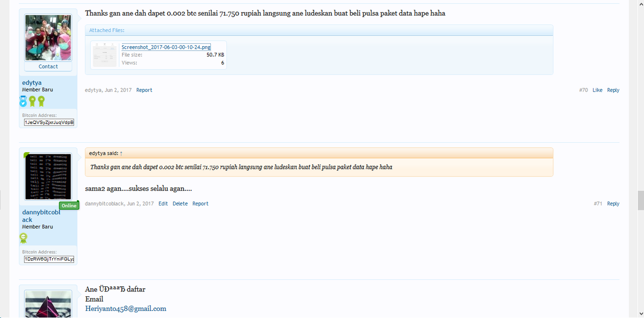Open Screenshot_2017-06-03-00-10-24.png attachment
644x318 pixels.
[x=166, y=47]
